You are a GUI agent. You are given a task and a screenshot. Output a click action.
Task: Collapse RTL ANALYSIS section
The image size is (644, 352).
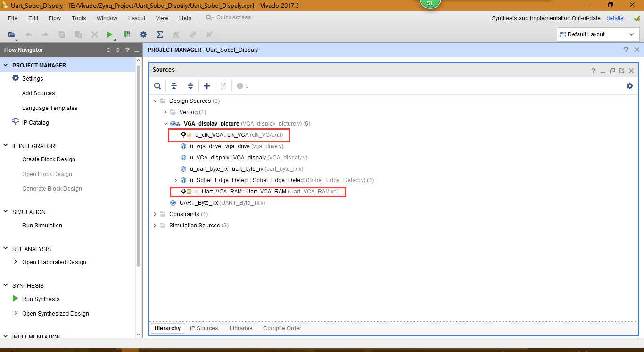6,249
